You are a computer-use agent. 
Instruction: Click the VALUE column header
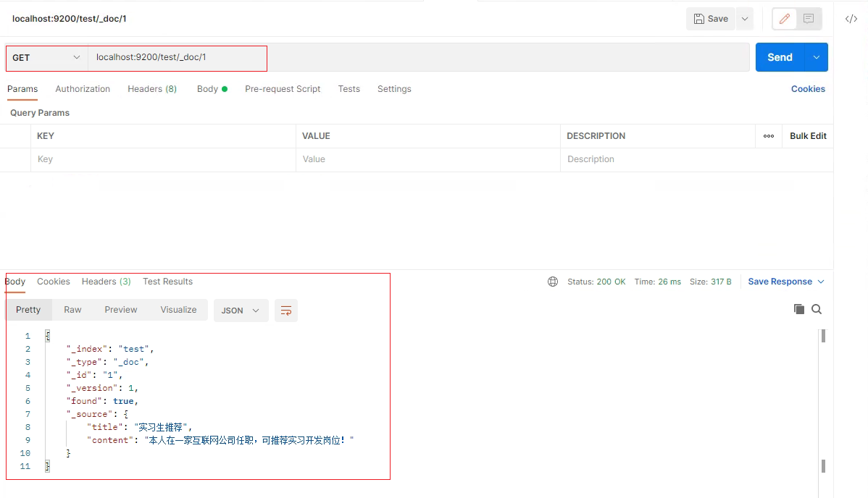coord(316,136)
